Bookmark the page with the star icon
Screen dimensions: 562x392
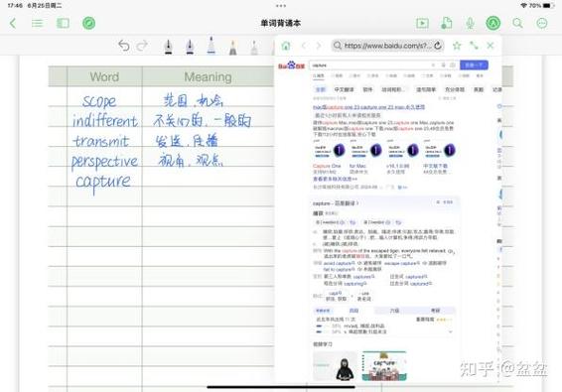tap(457, 46)
